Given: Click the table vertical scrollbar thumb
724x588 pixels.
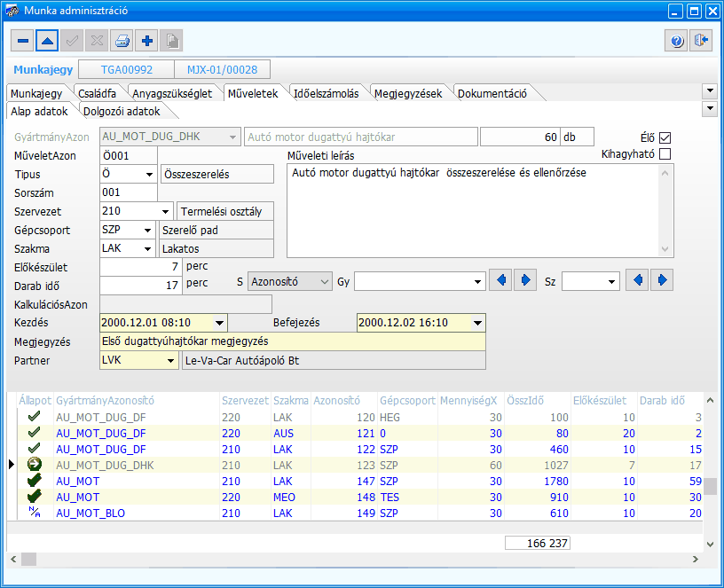Looking at the screenshot, I should 710,486.
